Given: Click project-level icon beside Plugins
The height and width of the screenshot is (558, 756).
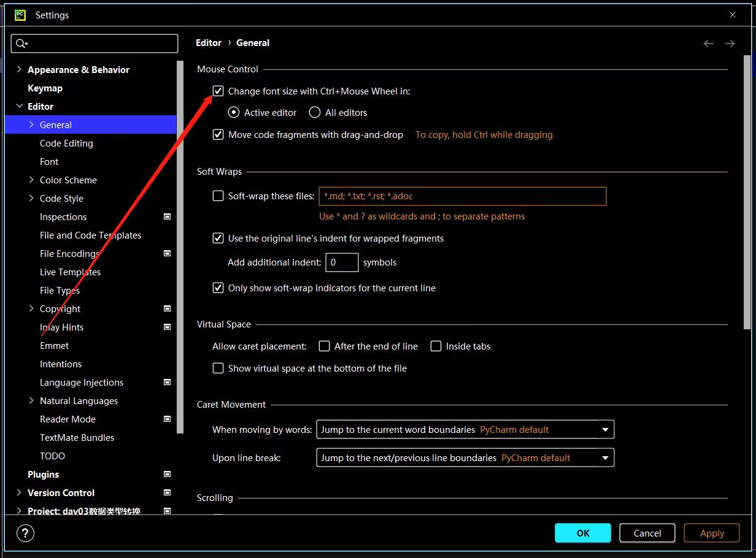Looking at the screenshot, I should point(168,474).
